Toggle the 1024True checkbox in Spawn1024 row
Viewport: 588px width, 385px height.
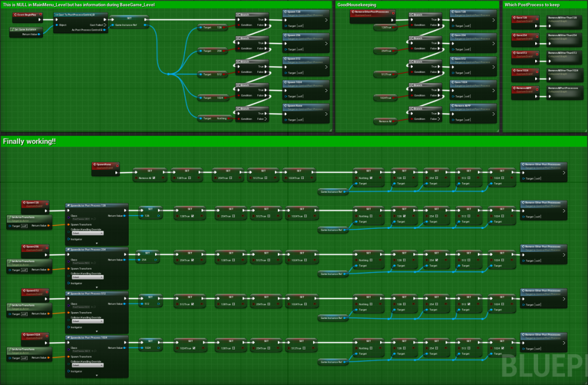194,348
